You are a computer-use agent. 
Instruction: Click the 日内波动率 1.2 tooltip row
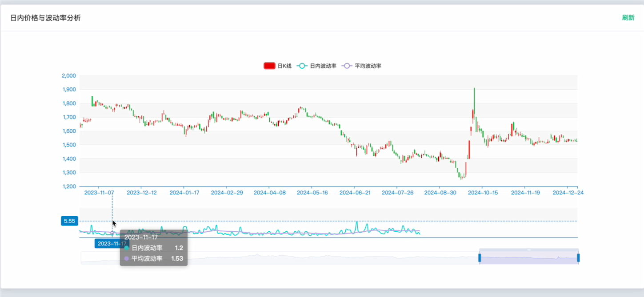point(154,248)
